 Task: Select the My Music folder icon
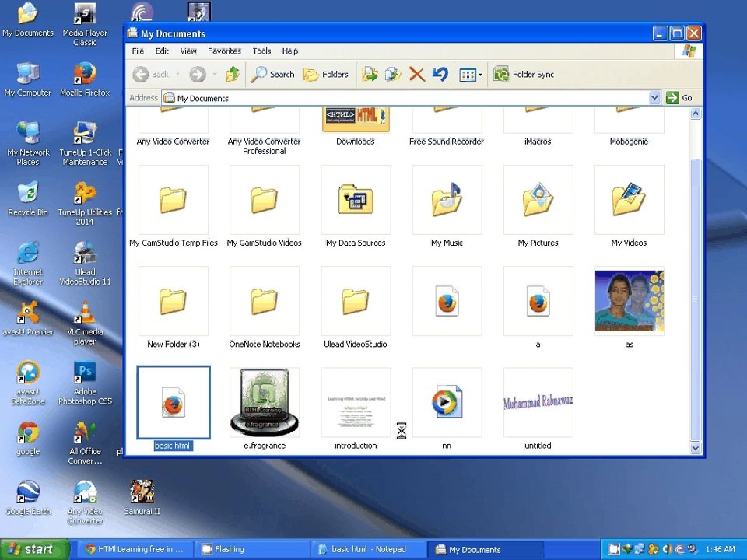447,200
